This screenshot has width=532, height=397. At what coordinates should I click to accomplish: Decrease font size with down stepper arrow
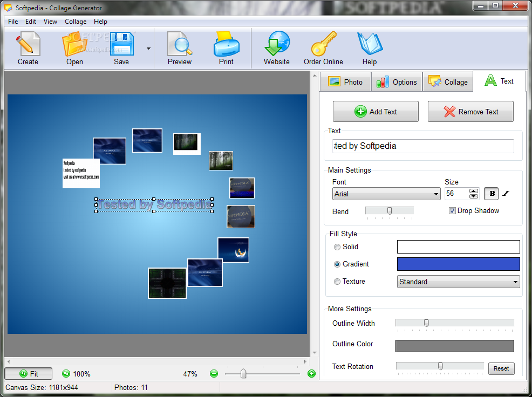tap(474, 196)
